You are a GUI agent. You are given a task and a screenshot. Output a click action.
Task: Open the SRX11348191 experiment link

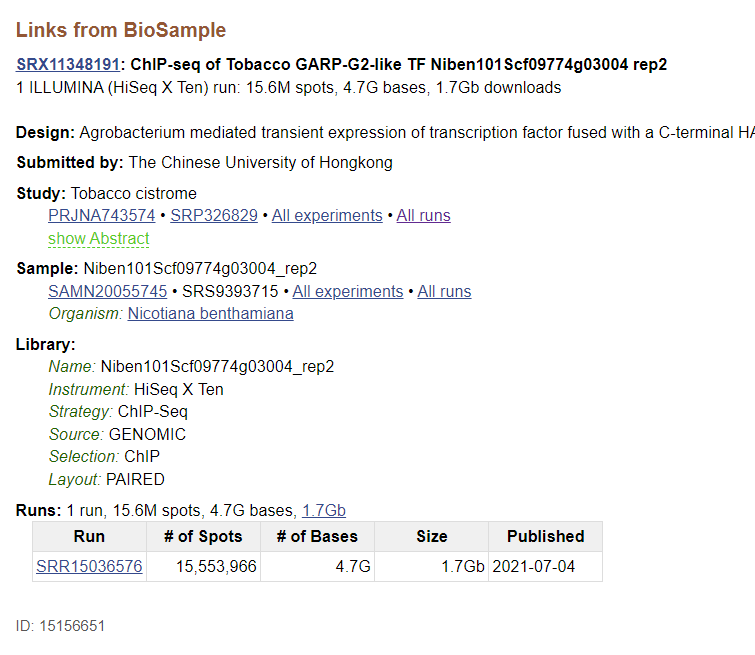68,64
